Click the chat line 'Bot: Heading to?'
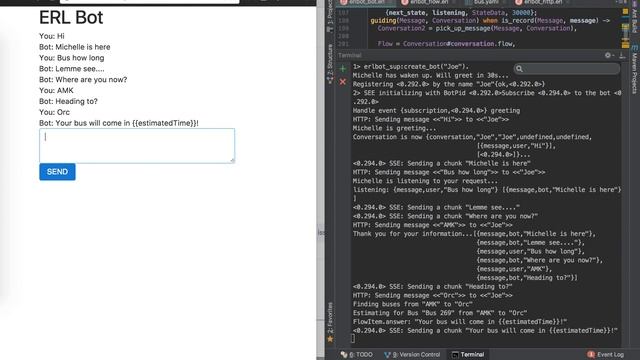The width and height of the screenshot is (640, 360). pos(68,101)
